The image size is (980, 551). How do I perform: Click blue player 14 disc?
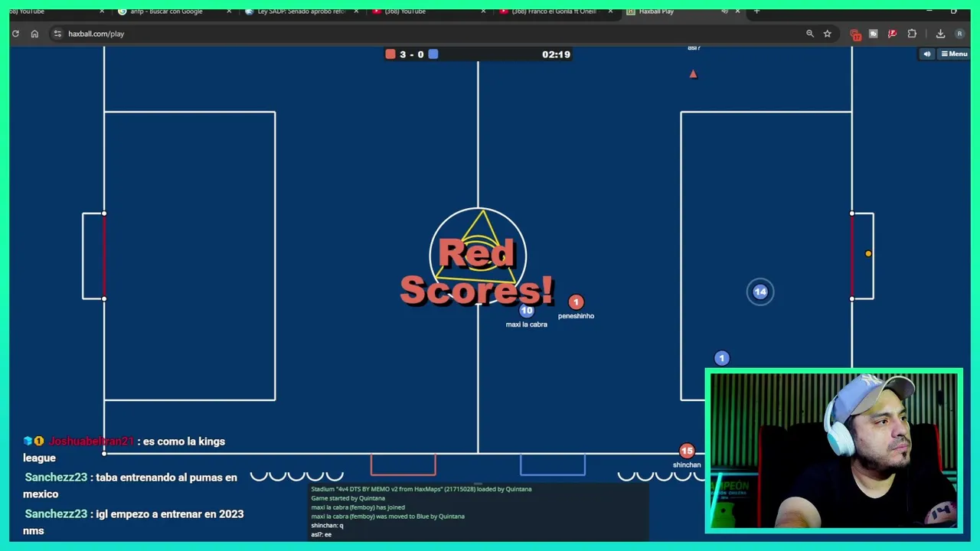pyautogui.click(x=760, y=292)
